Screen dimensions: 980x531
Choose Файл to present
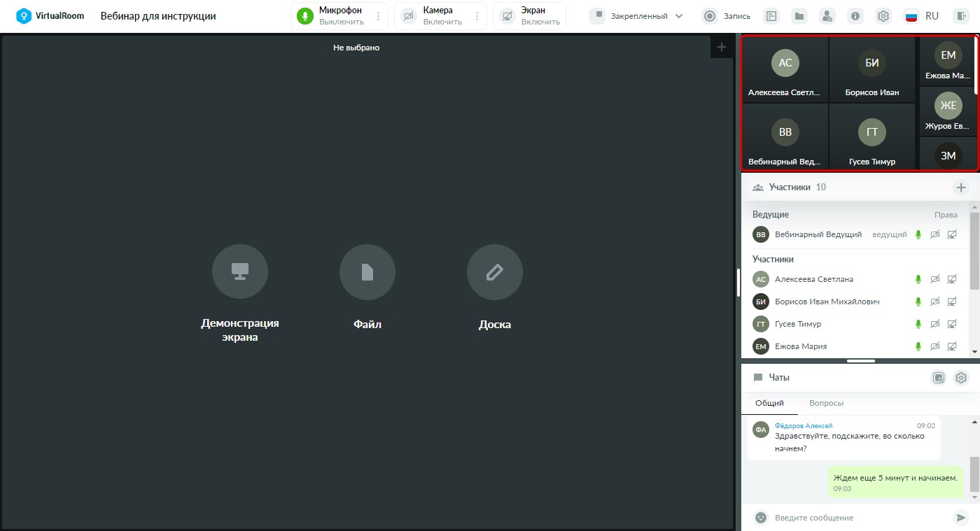point(367,287)
